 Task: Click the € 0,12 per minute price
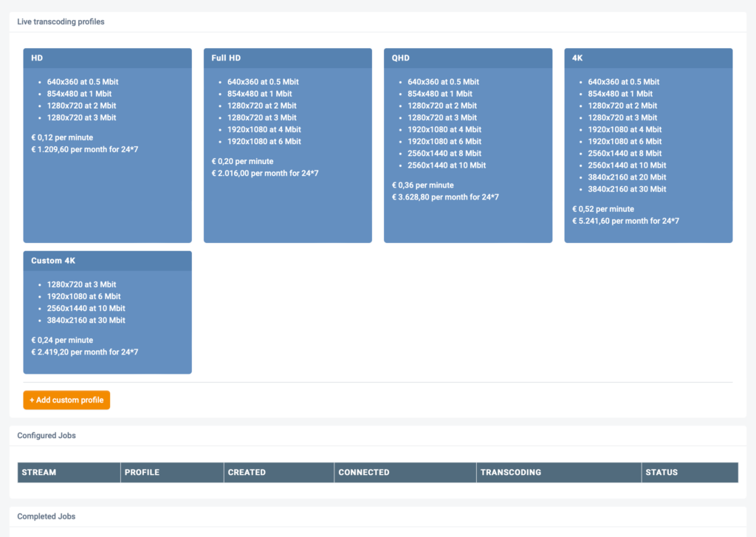coord(62,137)
